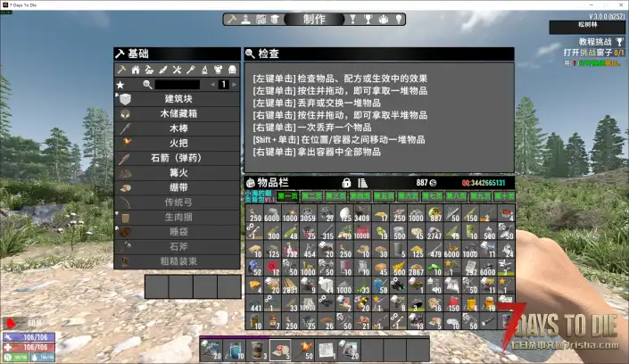Pick the red inventory stack of 10000

pos(362,232)
